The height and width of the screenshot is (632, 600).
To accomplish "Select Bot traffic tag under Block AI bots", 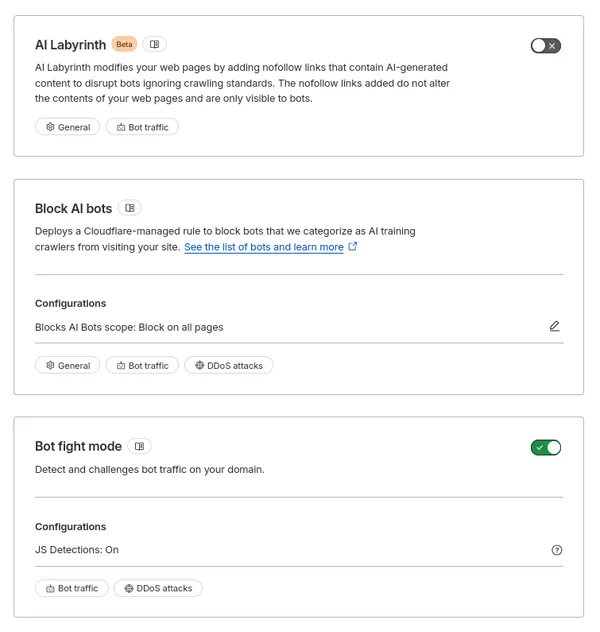I will click(142, 366).
